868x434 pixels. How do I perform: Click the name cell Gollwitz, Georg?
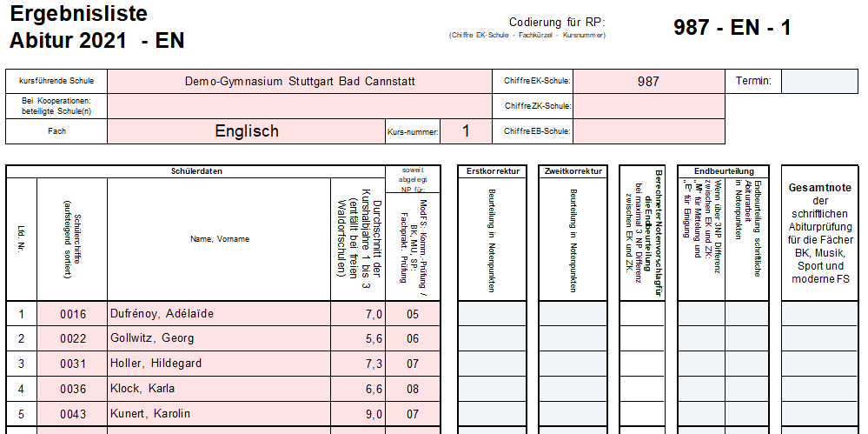(x=218, y=339)
